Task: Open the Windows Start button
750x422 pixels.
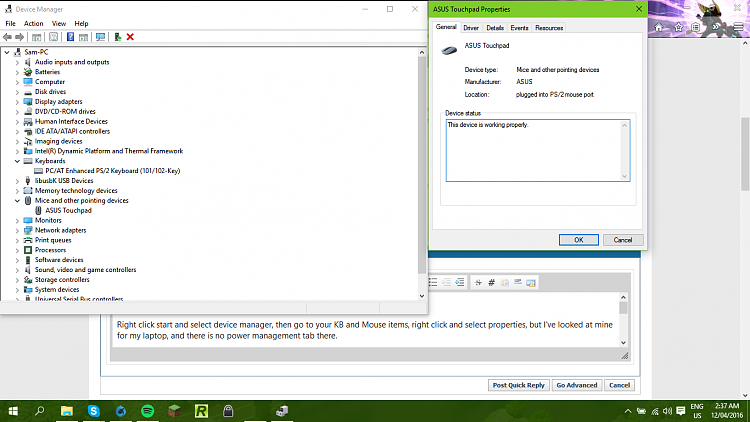Action: point(13,411)
